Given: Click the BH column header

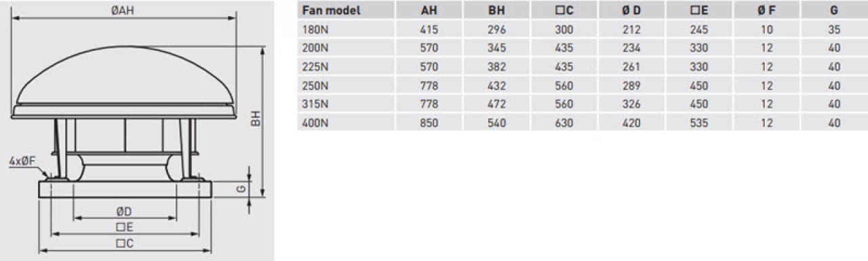Looking at the screenshot, I should tap(496, 11).
